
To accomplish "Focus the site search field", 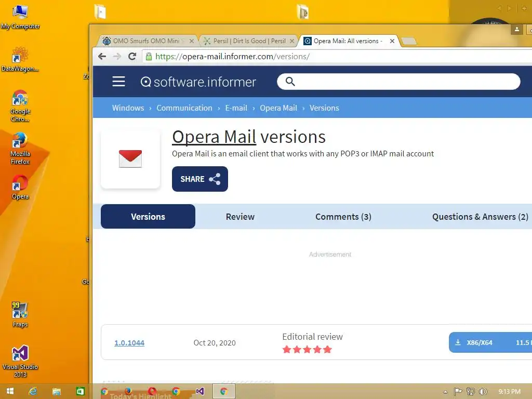I will click(398, 82).
